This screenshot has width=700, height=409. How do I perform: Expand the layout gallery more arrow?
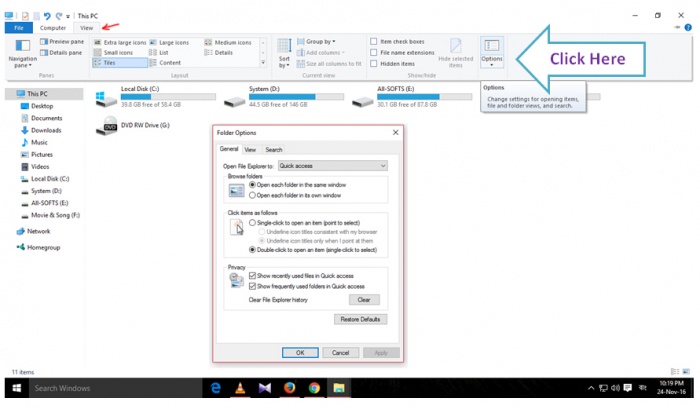coord(263,63)
